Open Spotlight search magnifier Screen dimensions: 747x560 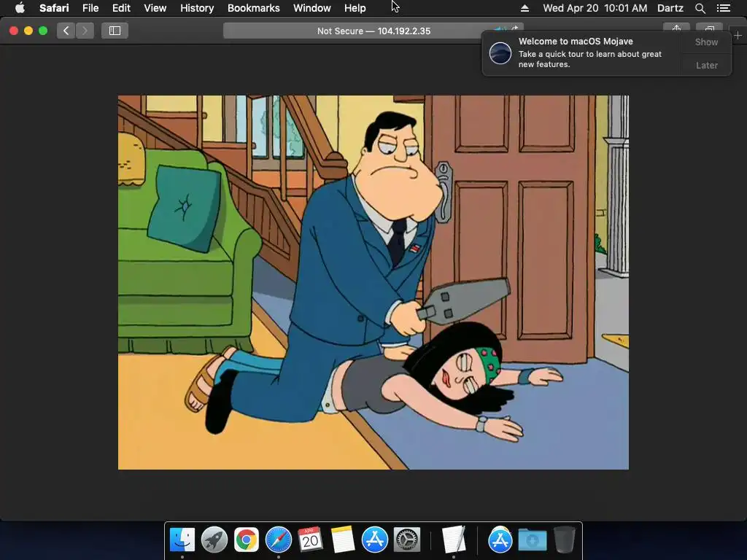pos(700,8)
